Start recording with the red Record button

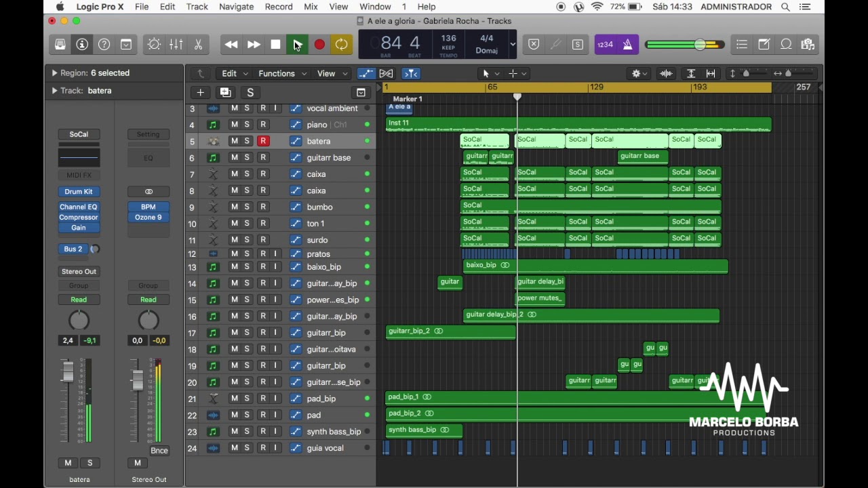(319, 45)
